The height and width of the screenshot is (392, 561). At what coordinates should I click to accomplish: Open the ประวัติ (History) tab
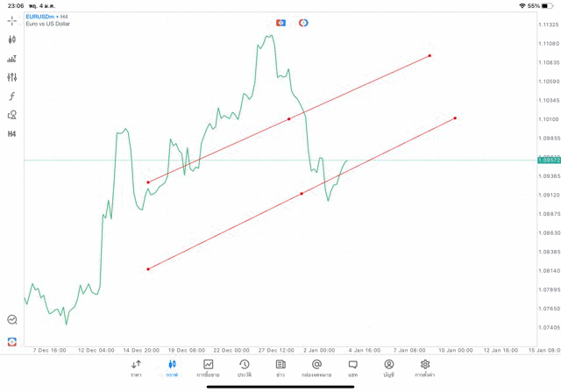tap(245, 367)
